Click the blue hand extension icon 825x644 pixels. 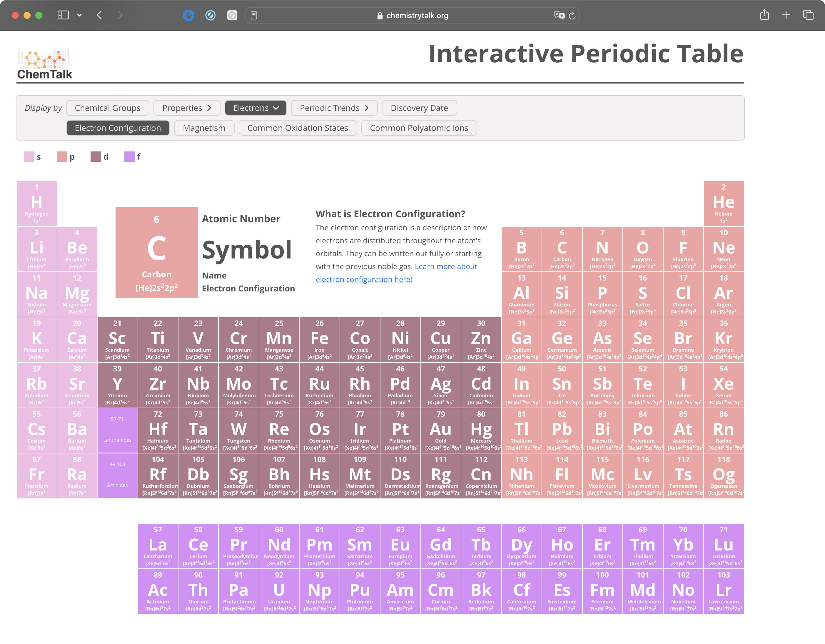tap(188, 15)
